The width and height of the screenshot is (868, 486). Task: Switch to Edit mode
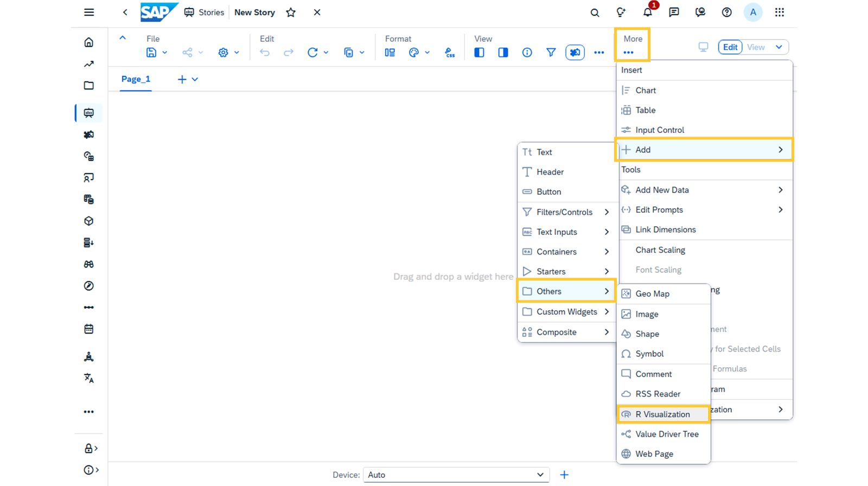pyautogui.click(x=730, y=47)
